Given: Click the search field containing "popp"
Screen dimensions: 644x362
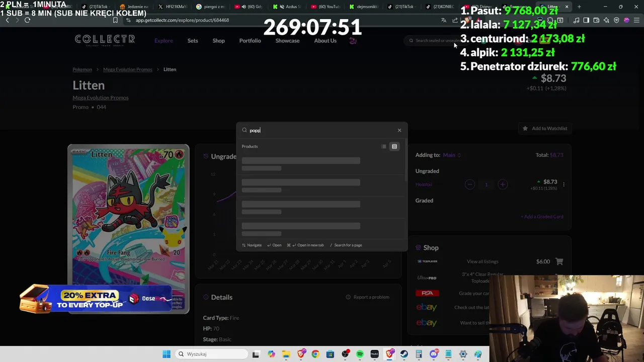Looking at the screenshot, I should pos(322,130).
